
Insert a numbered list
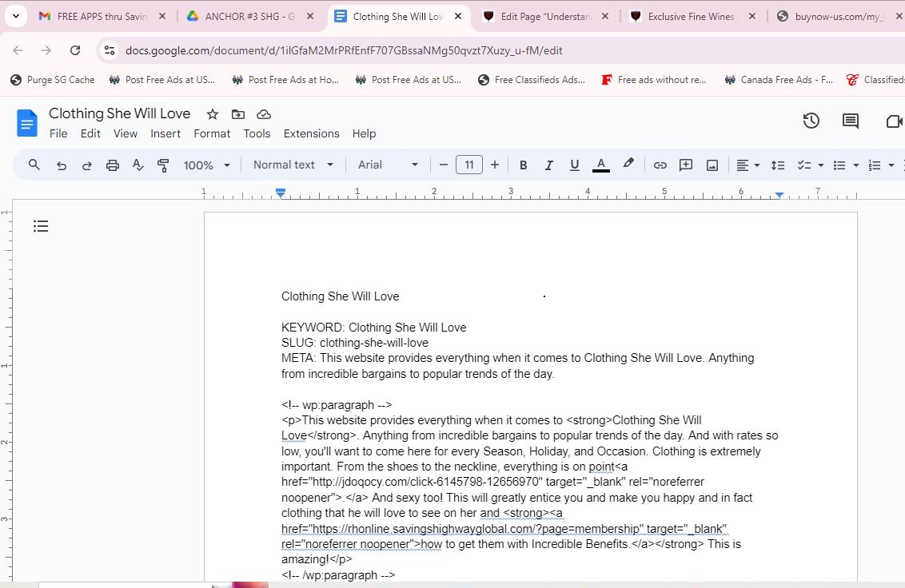(875, 165)
